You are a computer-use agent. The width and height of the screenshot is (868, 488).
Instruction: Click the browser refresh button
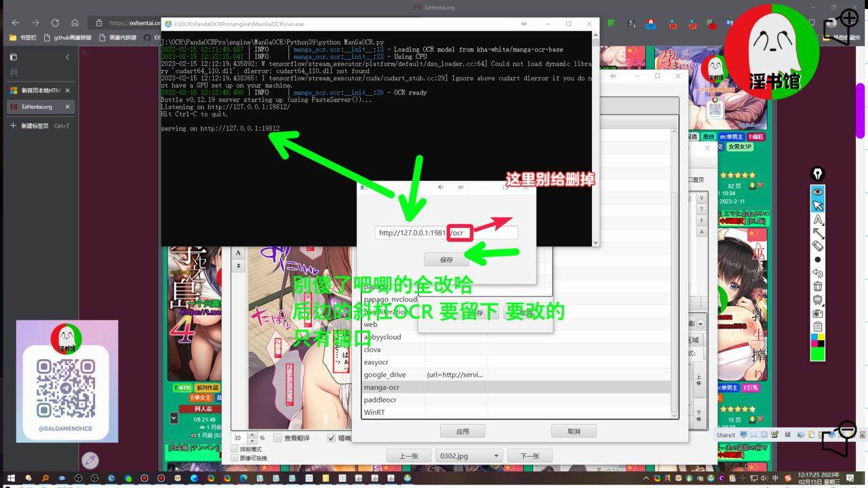point(55,22)
